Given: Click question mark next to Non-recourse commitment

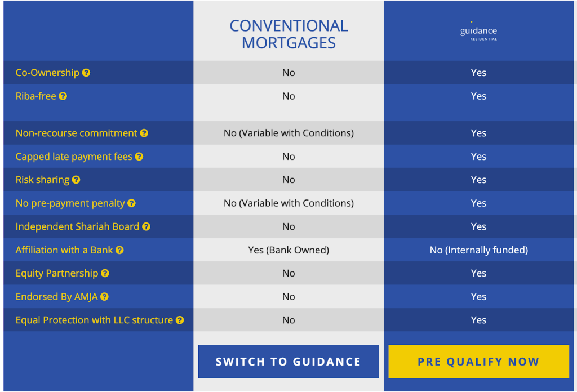Looking at the screenshot, I should click(x=144, y=133).
